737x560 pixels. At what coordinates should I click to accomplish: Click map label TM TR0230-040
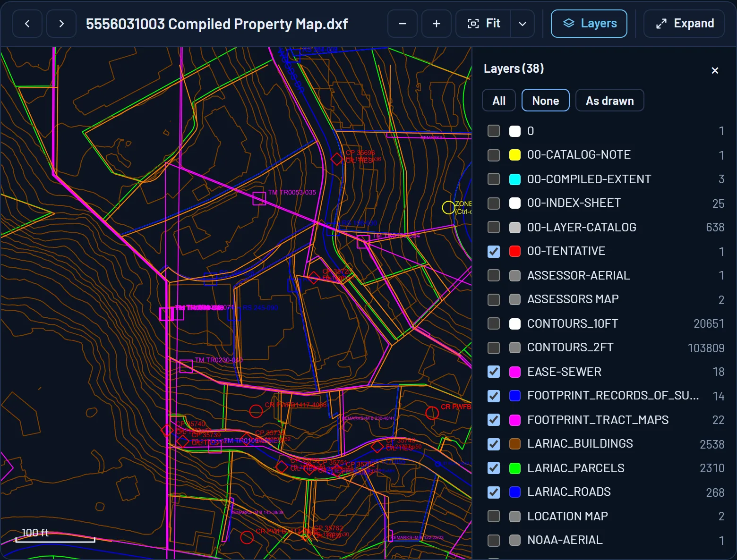[219, 360]
